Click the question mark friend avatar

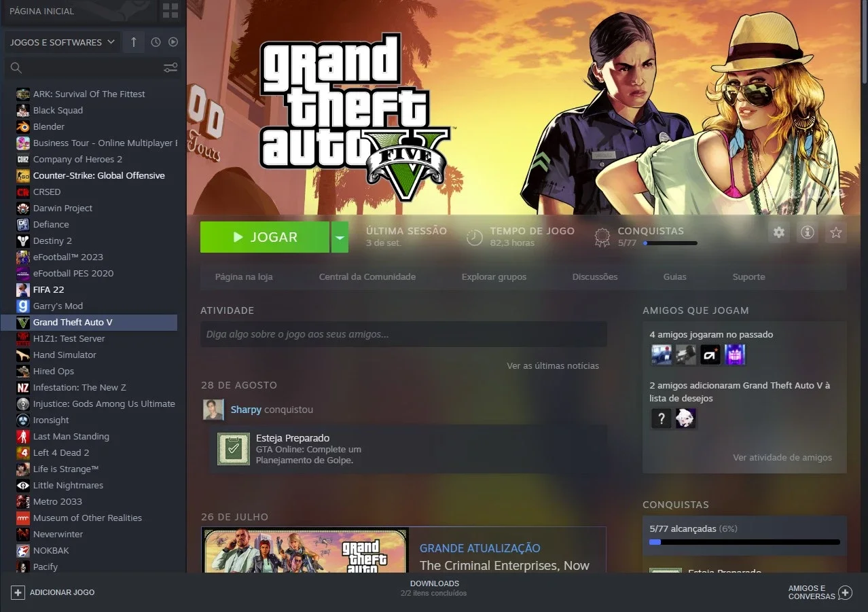point(662,418)
